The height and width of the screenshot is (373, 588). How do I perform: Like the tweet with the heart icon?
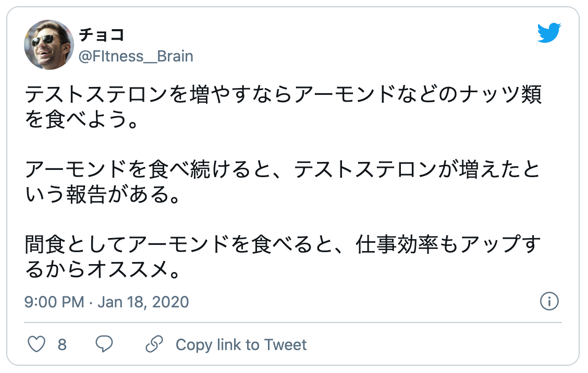point(36,344)
